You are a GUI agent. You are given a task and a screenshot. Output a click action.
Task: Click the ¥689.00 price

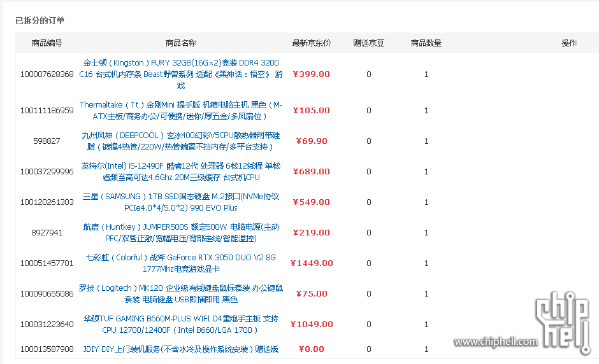point(312,171)
